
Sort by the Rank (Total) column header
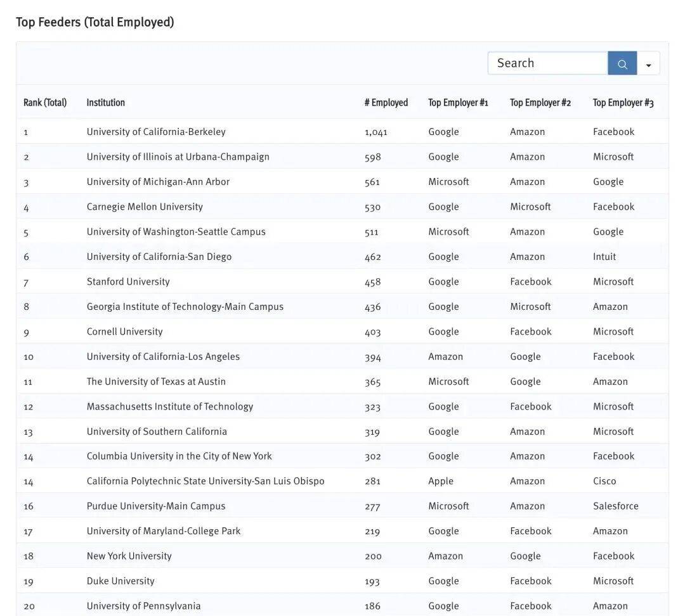point(45,103)
